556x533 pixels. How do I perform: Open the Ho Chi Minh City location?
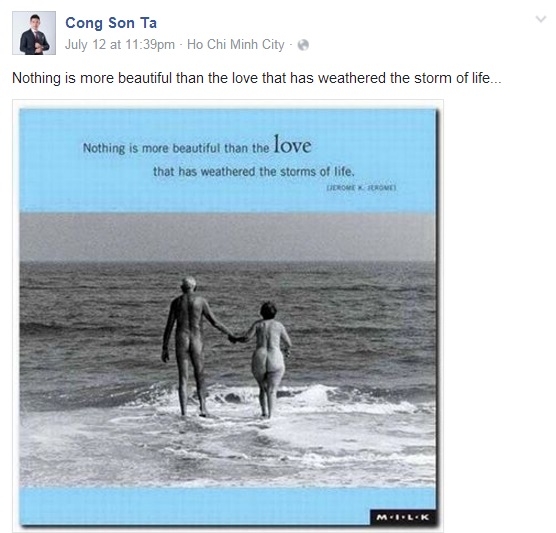236,45
